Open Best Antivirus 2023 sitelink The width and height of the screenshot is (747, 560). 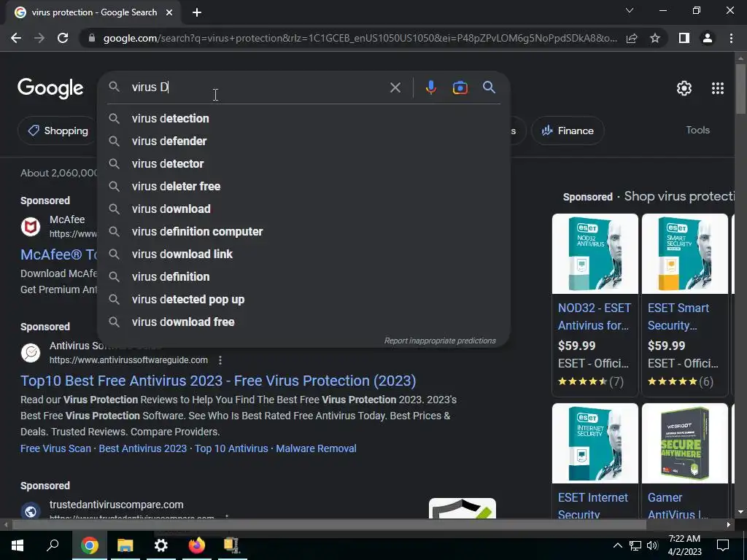(x=142, y=448)
